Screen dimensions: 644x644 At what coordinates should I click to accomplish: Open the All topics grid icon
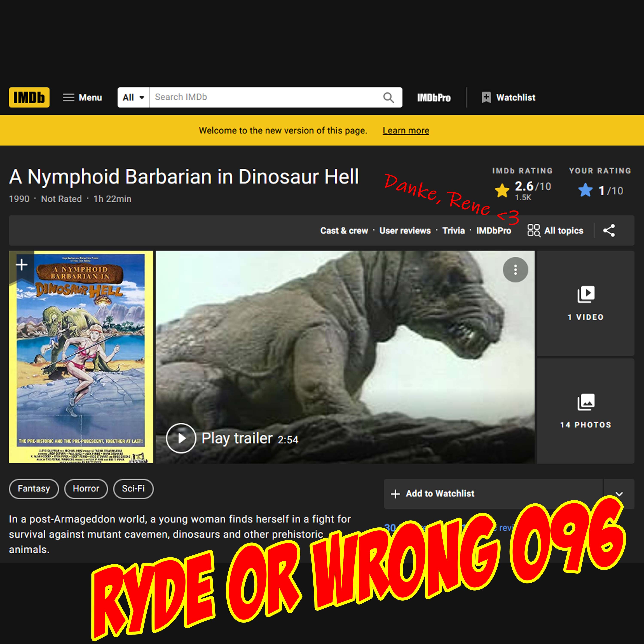click(x=533, y=230)
